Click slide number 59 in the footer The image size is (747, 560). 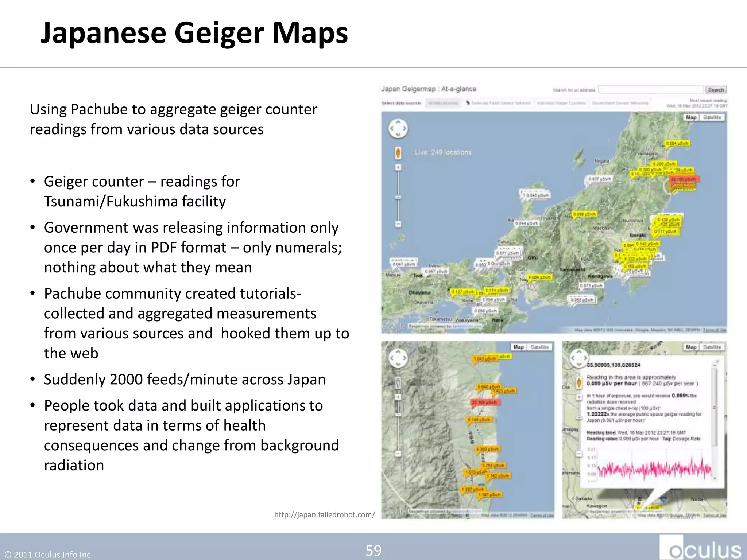pyautogui.click(x=373, y=550)
